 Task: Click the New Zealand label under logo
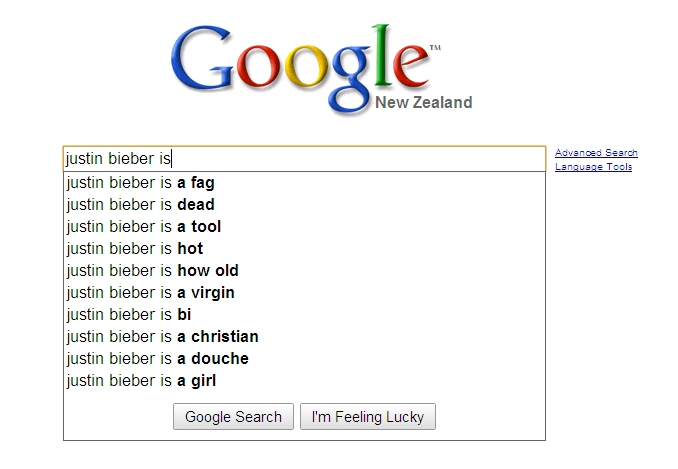(423, 102)
